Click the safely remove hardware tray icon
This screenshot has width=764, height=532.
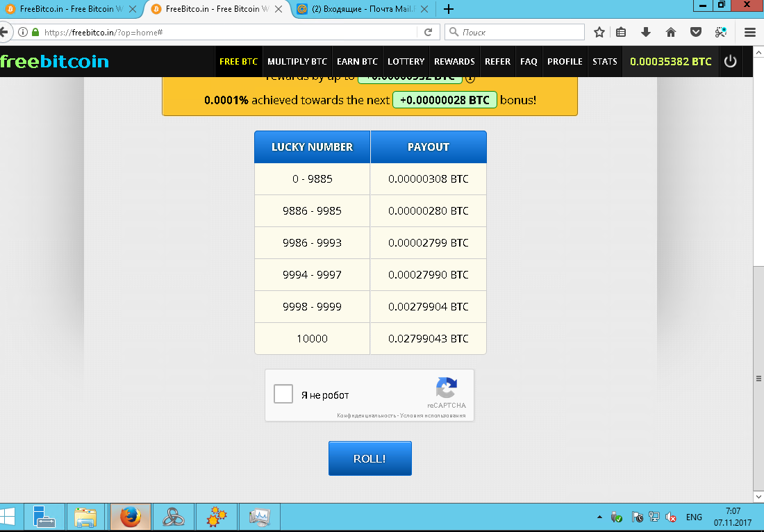616,517
